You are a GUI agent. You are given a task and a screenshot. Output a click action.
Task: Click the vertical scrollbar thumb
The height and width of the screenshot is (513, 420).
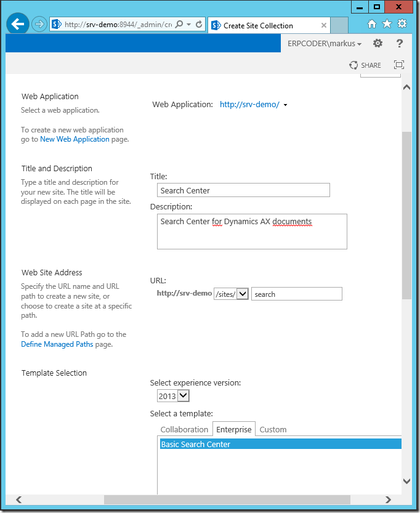406,216
